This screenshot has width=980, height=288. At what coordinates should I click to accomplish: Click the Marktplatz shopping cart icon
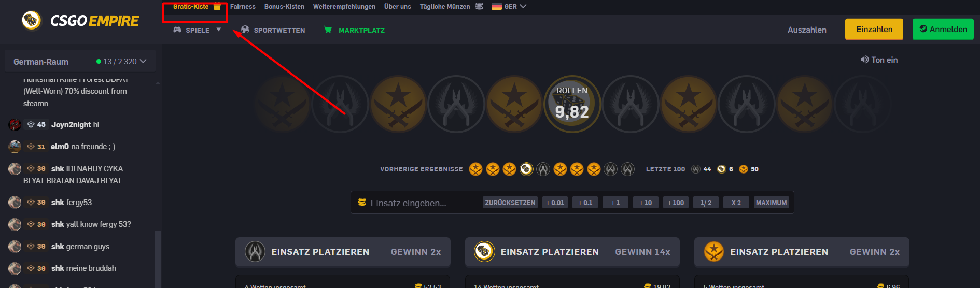click(x=328, y=30)
